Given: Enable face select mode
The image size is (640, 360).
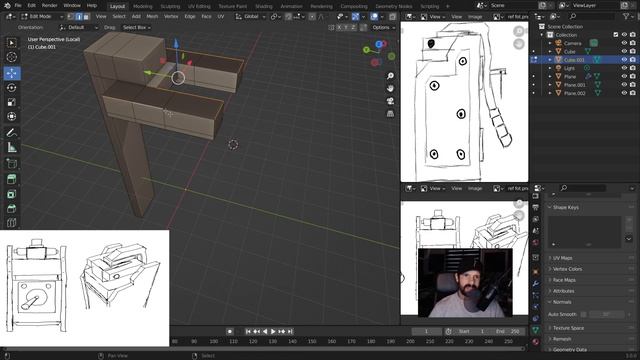Looking at the screenshot, I should pyautogui.click(x=86, y=17).
